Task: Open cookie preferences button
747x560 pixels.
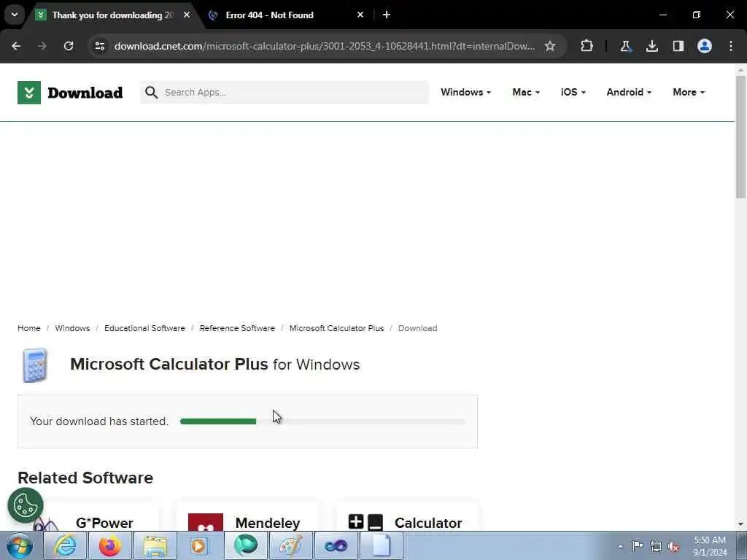Action: click(26, 506)
